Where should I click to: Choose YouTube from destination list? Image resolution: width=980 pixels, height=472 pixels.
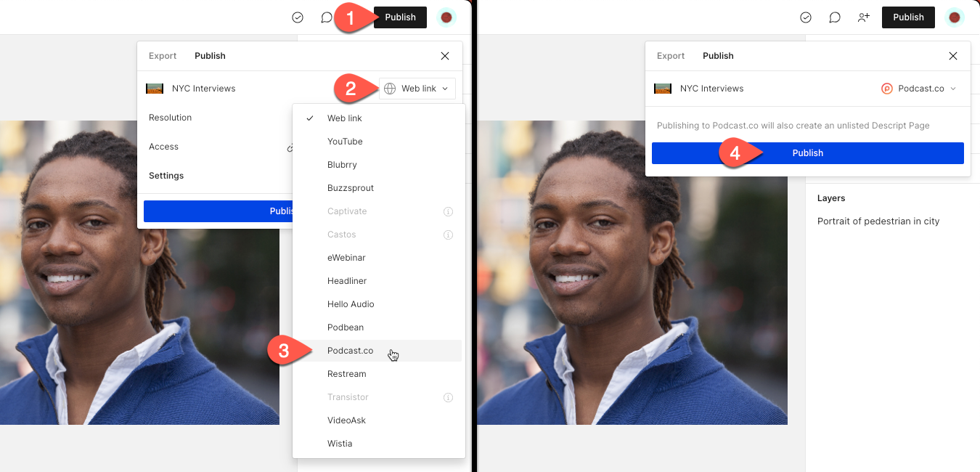click(x=378, y=142)
